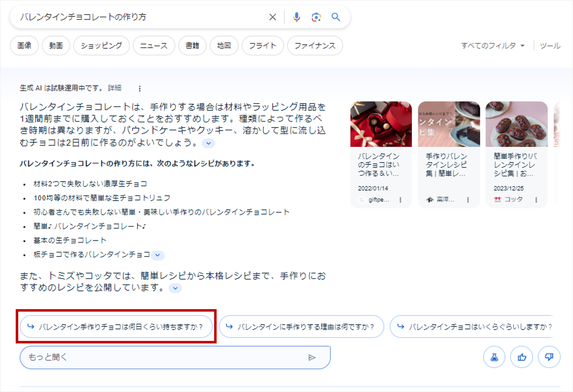Expand the 板チョコ bullet item chevron
Screen dimensions: 573x392
157,255
